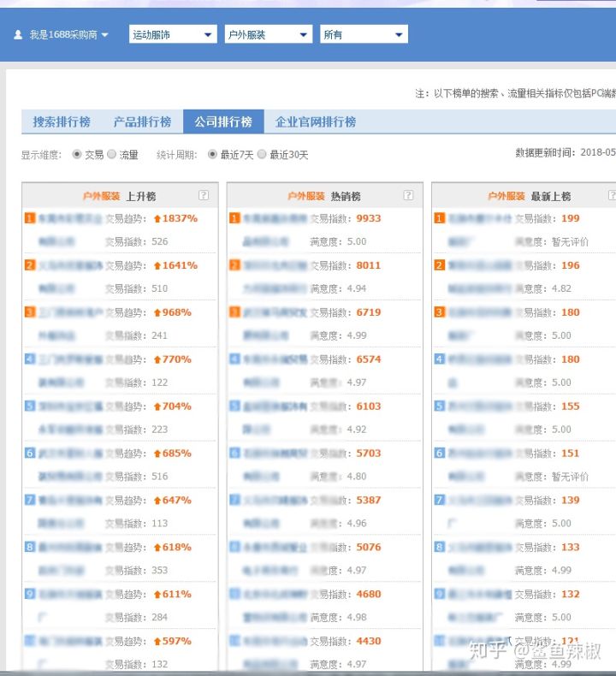Viewport: 616px width, 676px height.
Task: Choose the 最近7天 period radio
Action: click(212, 154)
